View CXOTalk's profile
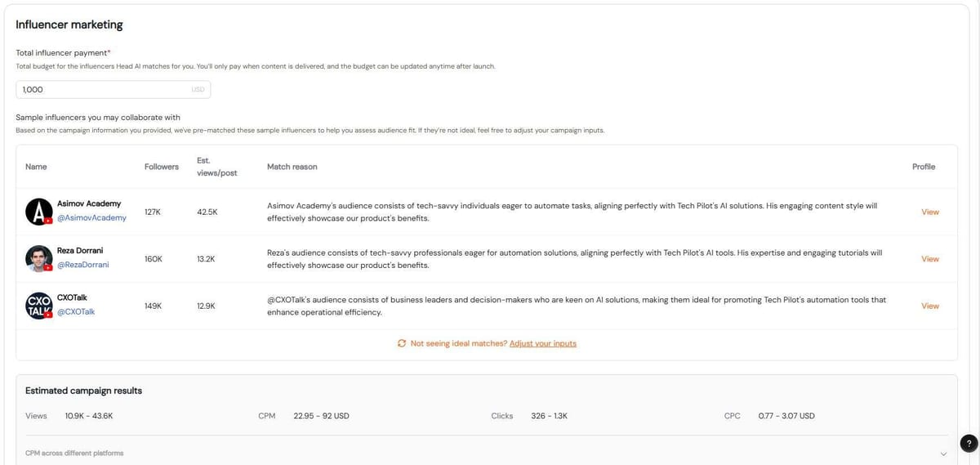The width and height of the screenshot is (980, 465). [930, 306]
